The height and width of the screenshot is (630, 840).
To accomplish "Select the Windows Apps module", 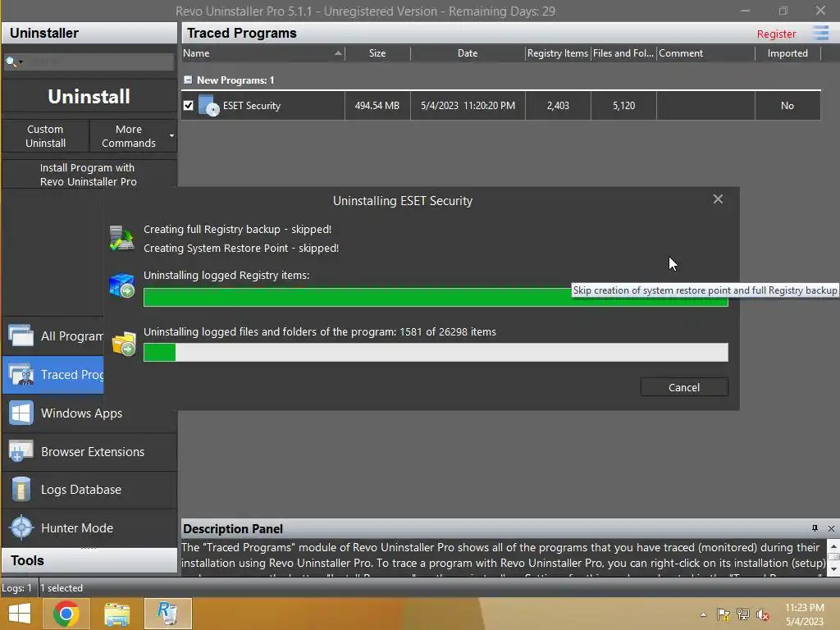I will 89,413.
